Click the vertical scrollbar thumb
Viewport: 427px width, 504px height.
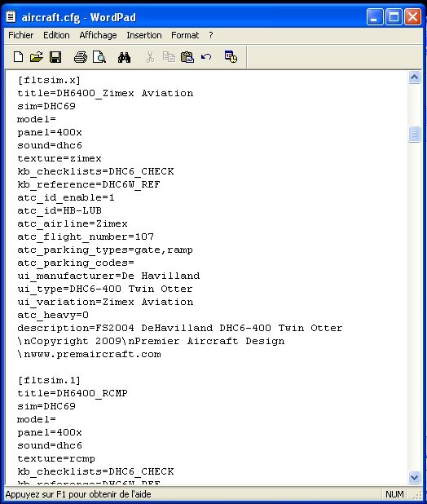point(415,134)
